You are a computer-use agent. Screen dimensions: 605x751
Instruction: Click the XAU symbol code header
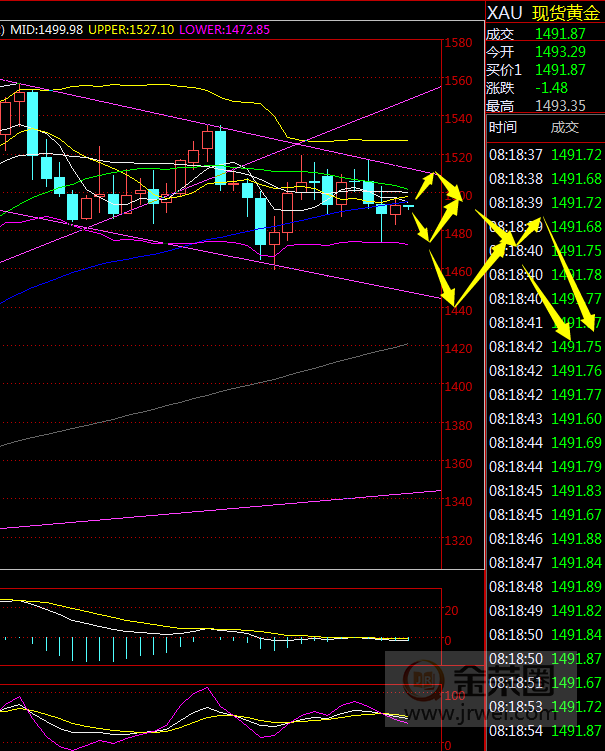point(503,13)
